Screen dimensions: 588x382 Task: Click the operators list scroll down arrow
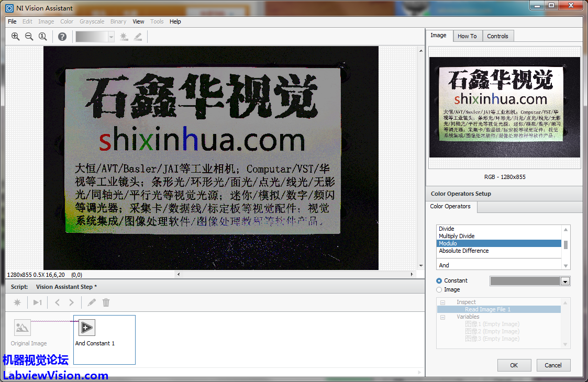pos(566,266)
